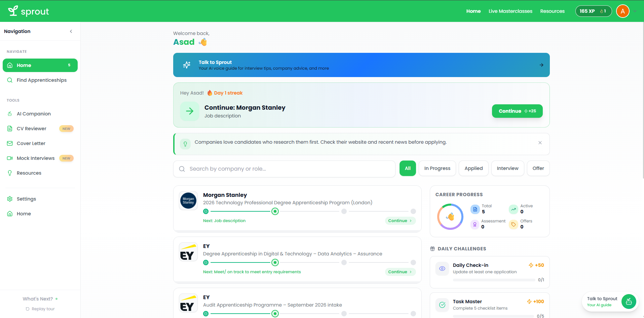Open the floating Talk to Sprout AI guide
644x318 pixels.
[610, 302]
